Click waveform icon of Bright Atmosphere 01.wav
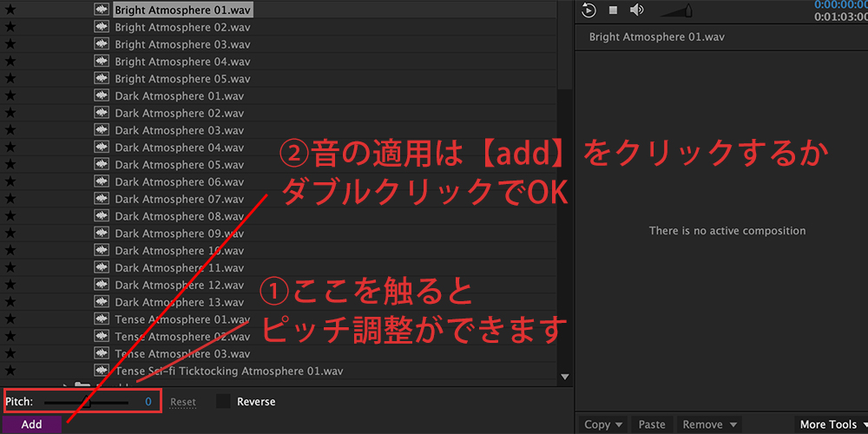The width and height of the screenshot is (868, 434). pos(102,10)
